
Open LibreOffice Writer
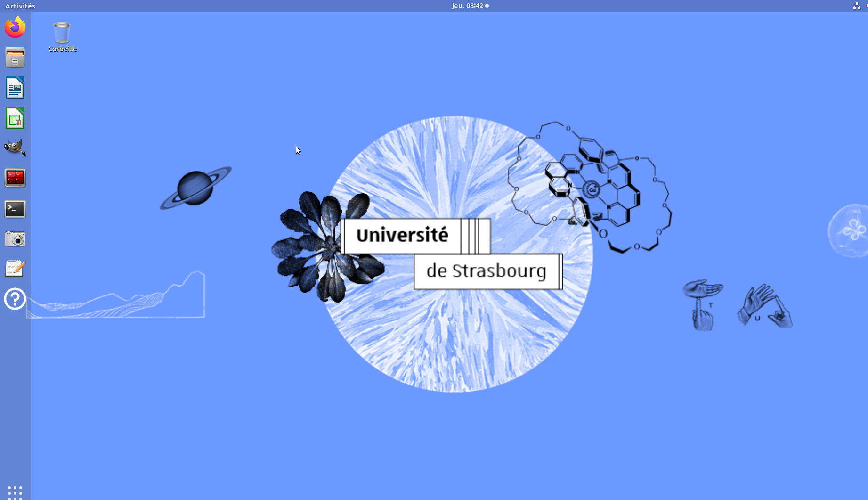click(x=15, y=88)
